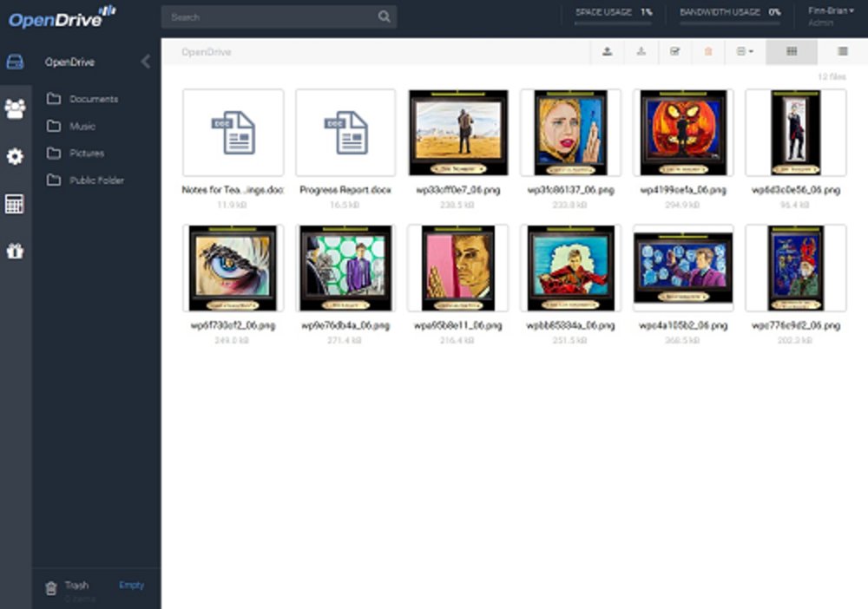This screenshot has width=868, height=609.
Task: Click the search magnifier icon
Action: [384, 16]
